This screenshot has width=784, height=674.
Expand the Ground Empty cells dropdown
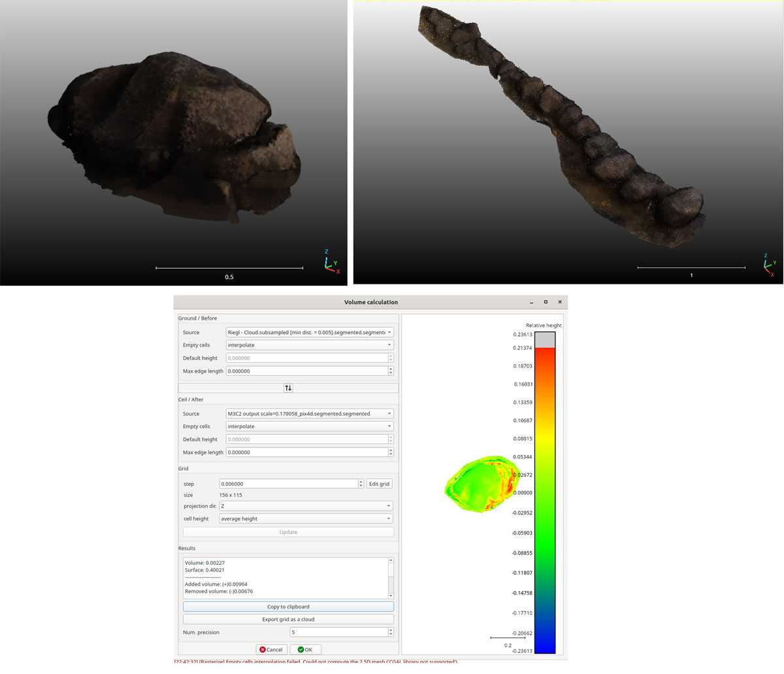[x=309, y=345]
